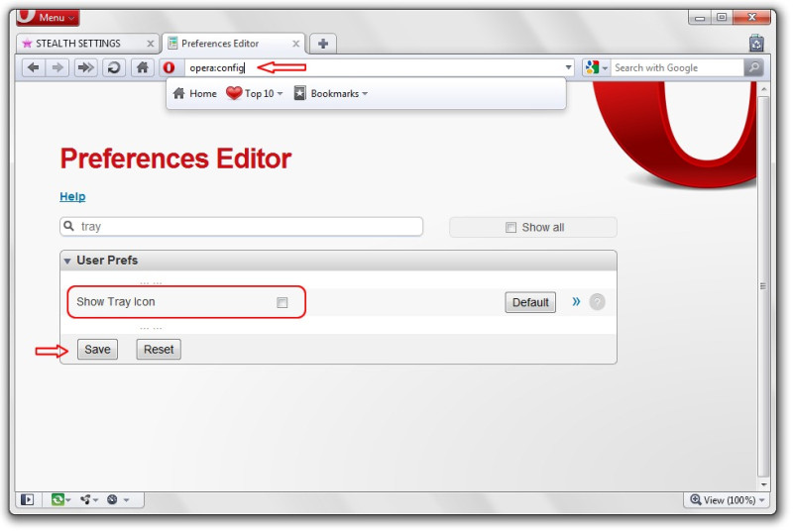Viewport: 793px width, 532px height.
Task: Click the Opera badge beside the address field
Action: [169, 67]
